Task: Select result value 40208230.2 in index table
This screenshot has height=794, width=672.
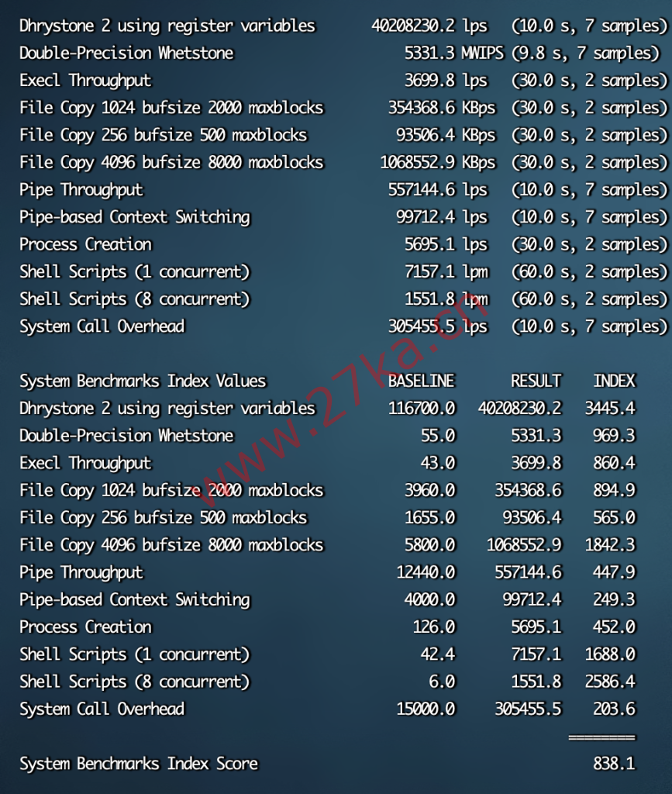Action: click(x=519, y=409)
